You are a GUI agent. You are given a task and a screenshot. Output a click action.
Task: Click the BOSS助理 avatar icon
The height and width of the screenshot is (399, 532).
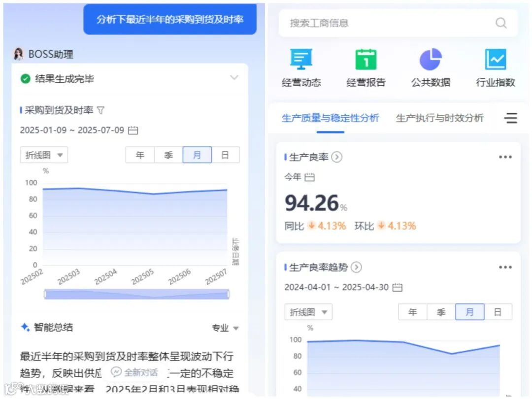pos(18,54)
